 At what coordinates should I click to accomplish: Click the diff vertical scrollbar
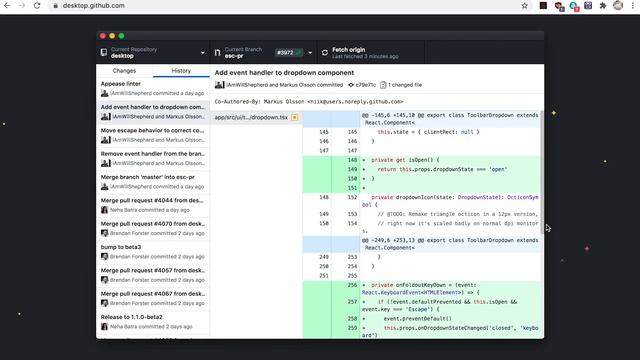pos(542,171)
